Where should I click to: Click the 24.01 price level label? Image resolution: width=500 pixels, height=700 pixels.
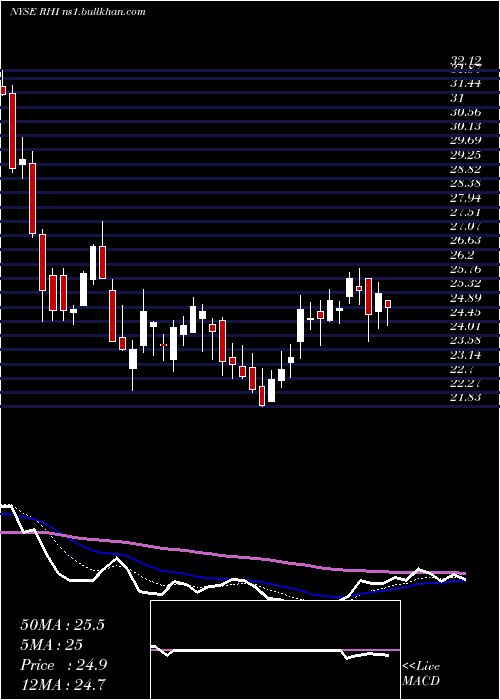(466, 326)
